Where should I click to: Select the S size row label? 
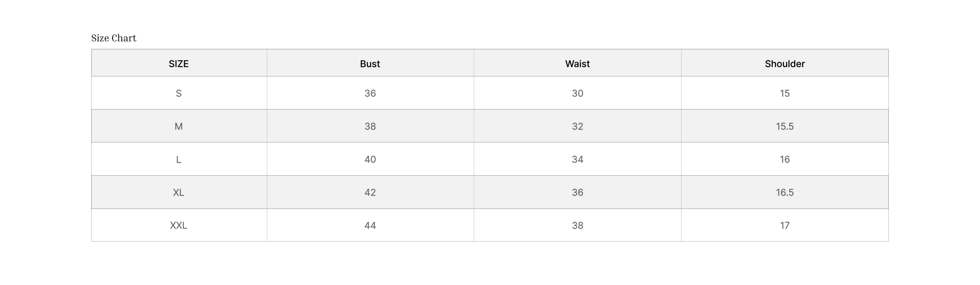(x=179, y=93)
